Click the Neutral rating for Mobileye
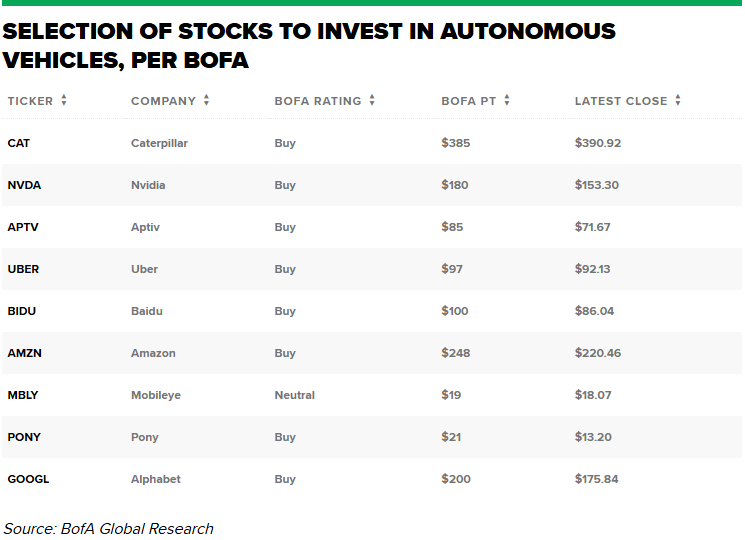This screenshot has height=540, width=745. pyautogui.click(x=294, y=395)
